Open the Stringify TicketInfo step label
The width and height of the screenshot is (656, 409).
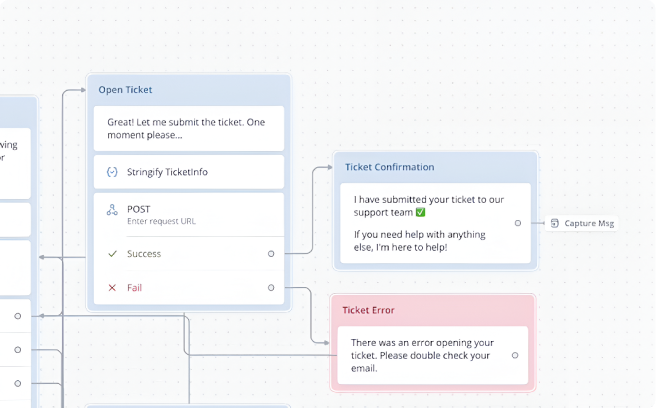[167, 172]
